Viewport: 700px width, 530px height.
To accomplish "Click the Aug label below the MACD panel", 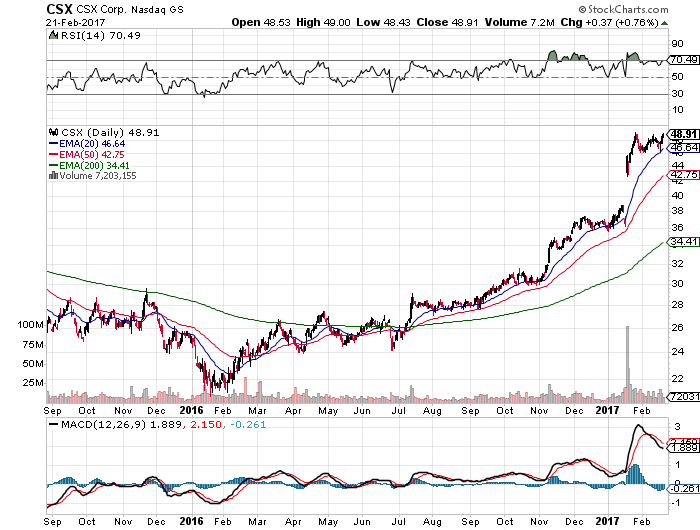I will [432, 522].
